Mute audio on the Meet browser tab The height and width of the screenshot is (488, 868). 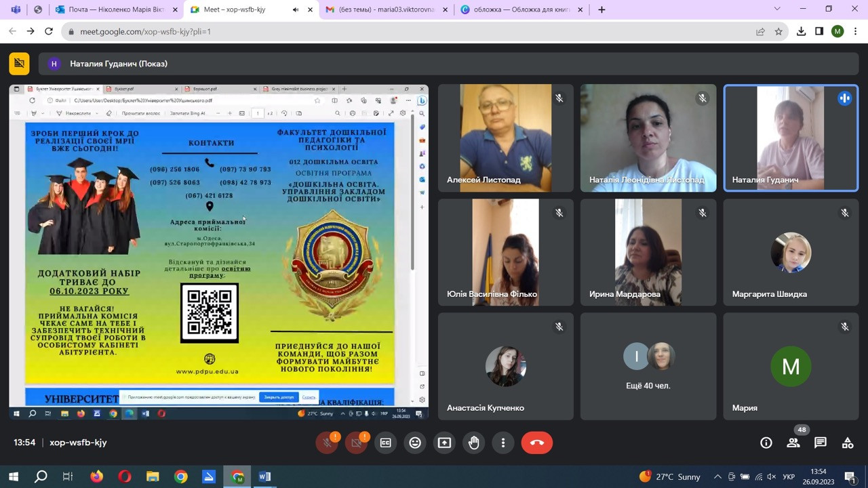[x=296, y=9]
